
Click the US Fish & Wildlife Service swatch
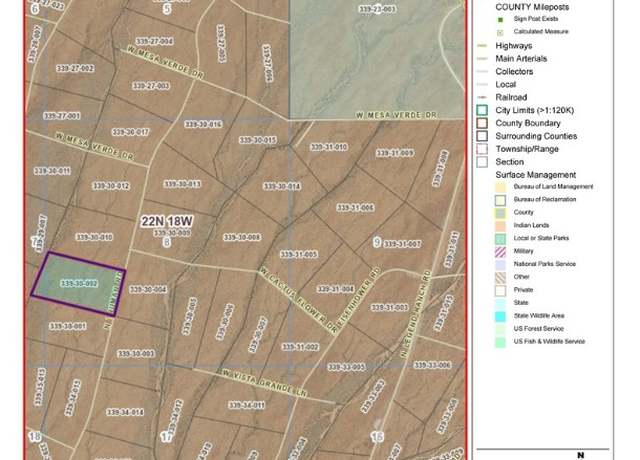click(x=500, y=342)
